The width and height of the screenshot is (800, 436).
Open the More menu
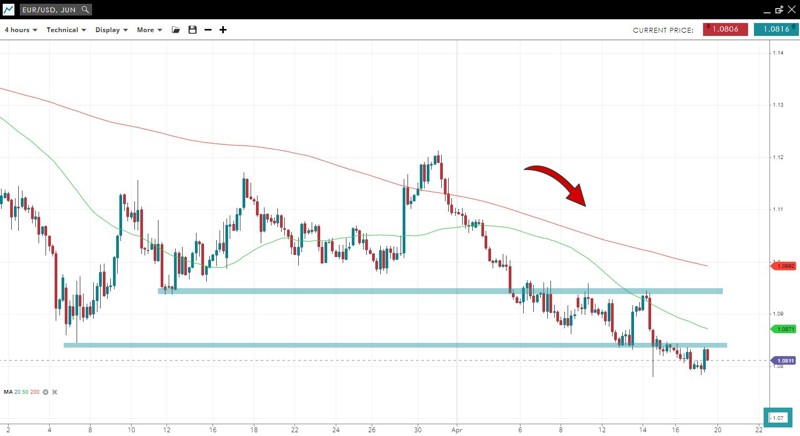coord(149,30)
